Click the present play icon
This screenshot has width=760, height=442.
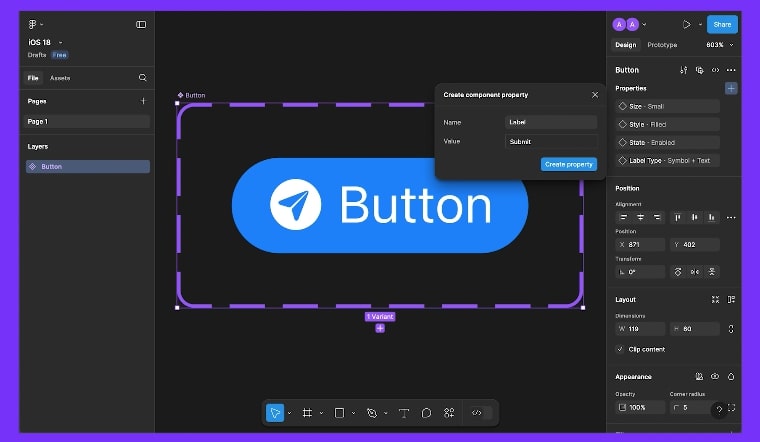pyautogui.click(x=686, y=24)
